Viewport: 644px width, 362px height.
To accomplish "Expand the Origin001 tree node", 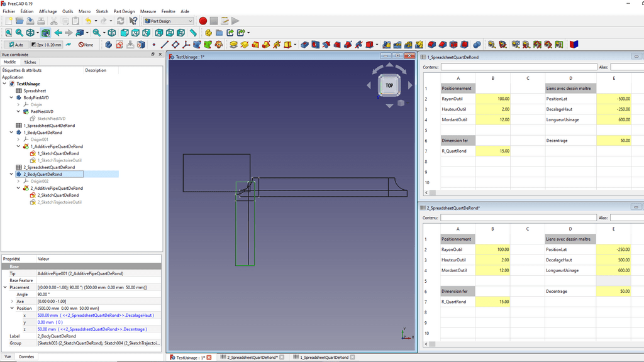I will 18,140.
